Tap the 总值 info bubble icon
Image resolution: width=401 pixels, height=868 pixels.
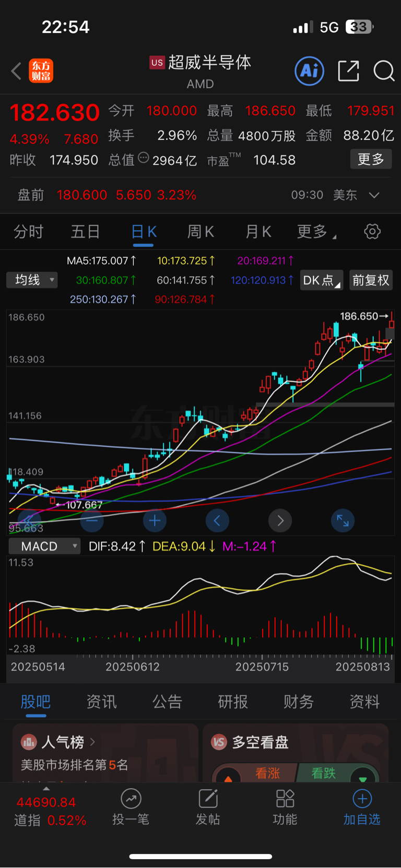click(143, 158)
